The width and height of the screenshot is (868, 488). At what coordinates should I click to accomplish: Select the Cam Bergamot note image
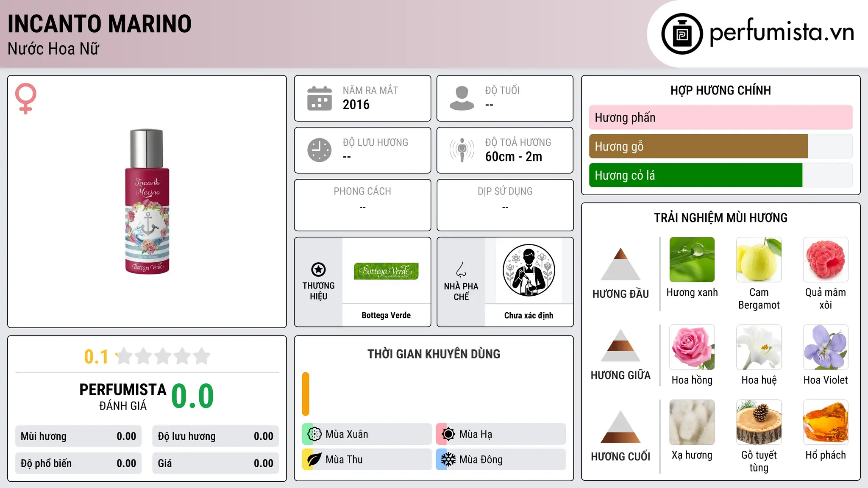(x=759, y=260)
